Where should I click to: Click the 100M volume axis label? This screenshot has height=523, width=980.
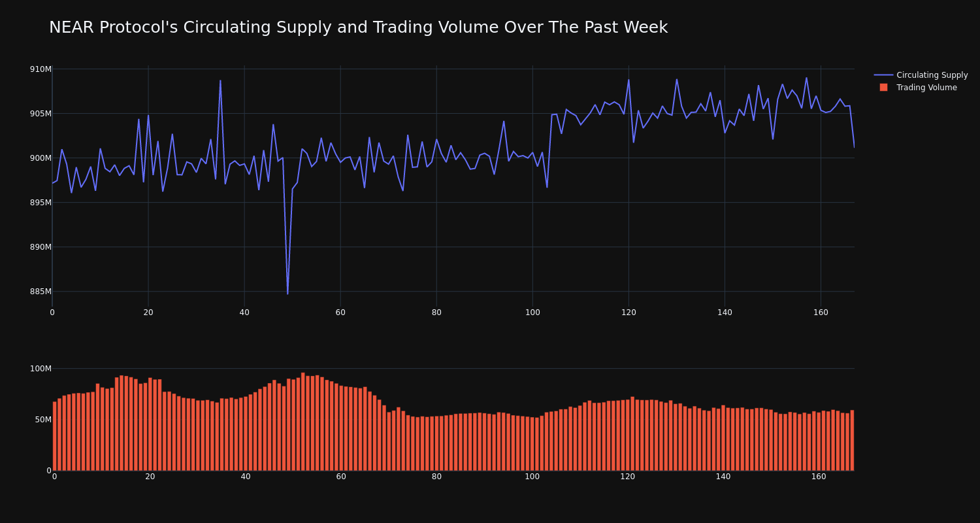tap(41, 369)
